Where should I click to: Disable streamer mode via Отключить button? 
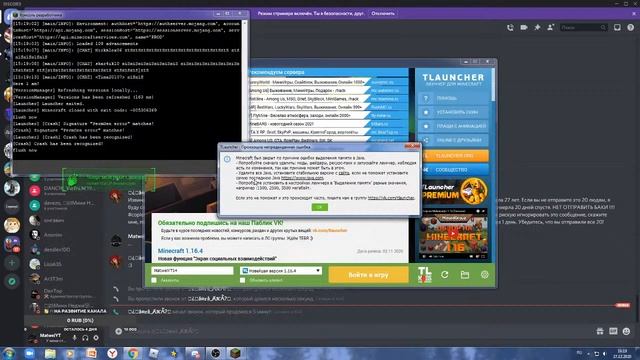383,13
